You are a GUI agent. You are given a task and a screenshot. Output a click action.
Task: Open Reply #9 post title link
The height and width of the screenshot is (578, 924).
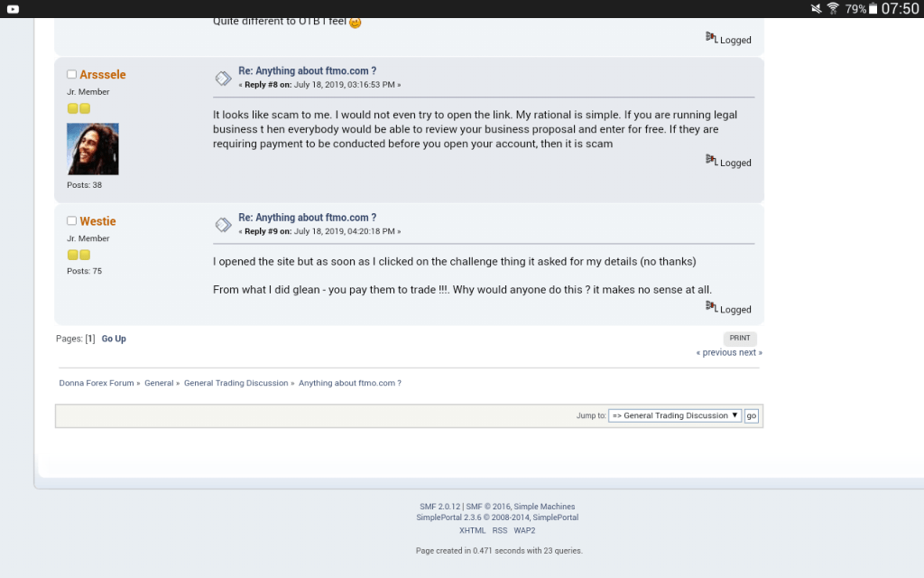point(307,218)
